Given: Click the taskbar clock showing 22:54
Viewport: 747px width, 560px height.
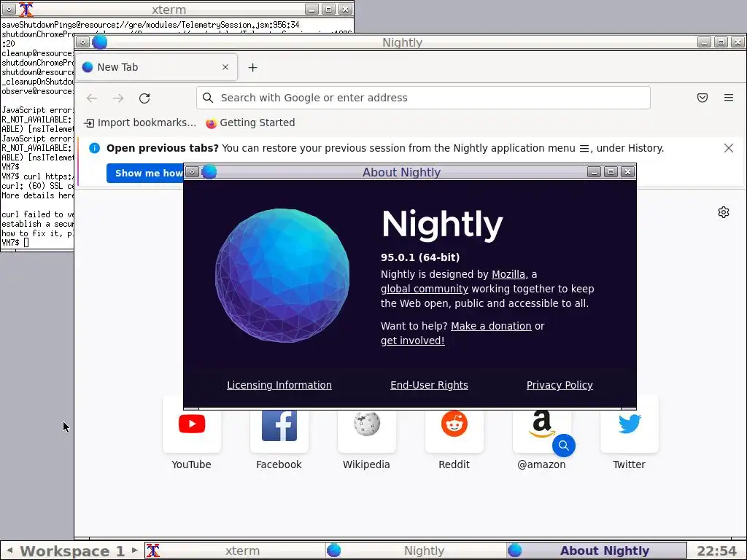Looking at the screenshot, I should coord(716,551).
